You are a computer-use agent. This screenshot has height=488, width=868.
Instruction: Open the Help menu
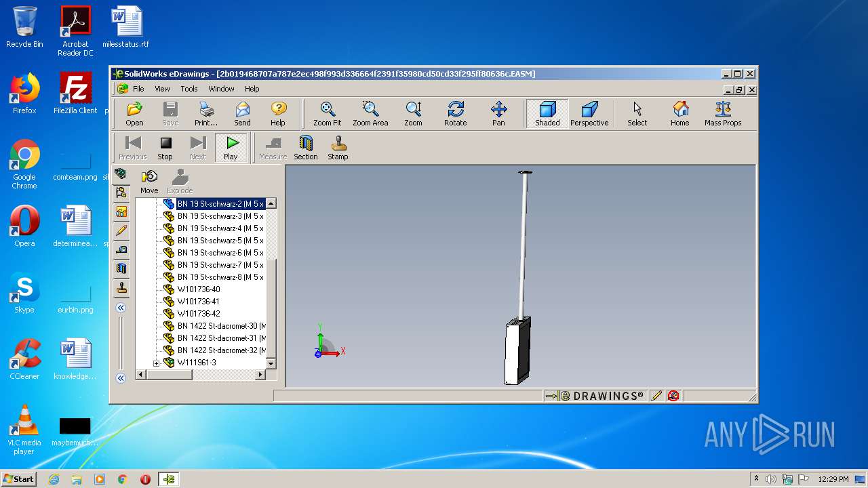point(252,89)
